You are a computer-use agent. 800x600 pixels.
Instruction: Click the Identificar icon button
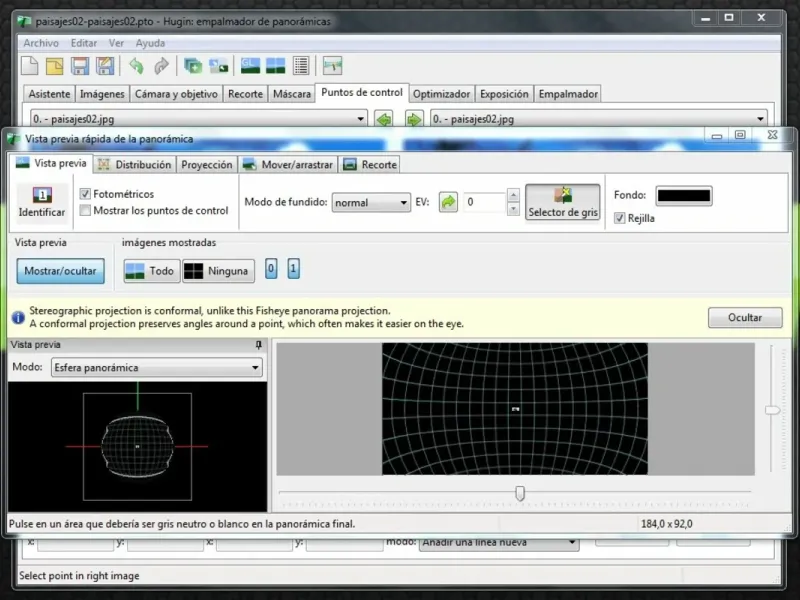[x=42, y=202]
